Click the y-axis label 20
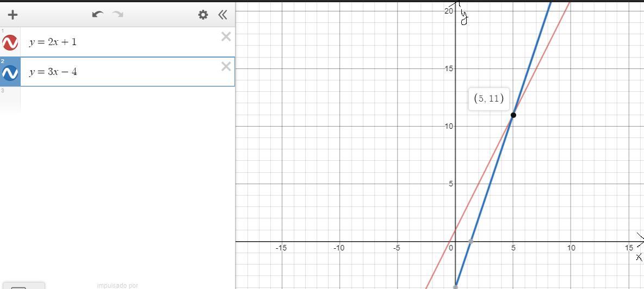644x289 pixels. pyautogui.click(x=449, y=11)
